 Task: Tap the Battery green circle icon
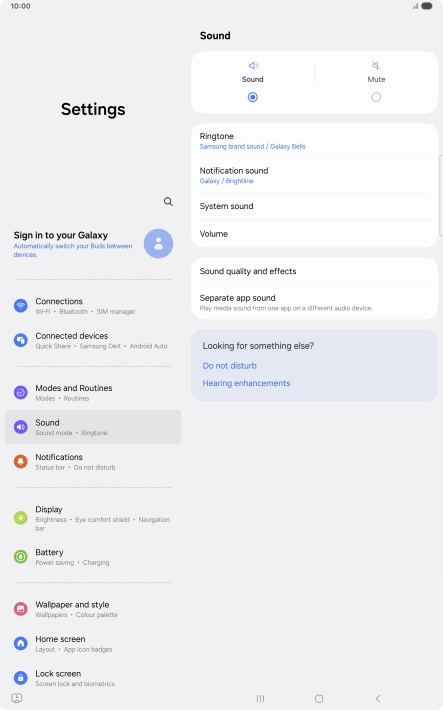click(21, 556)
